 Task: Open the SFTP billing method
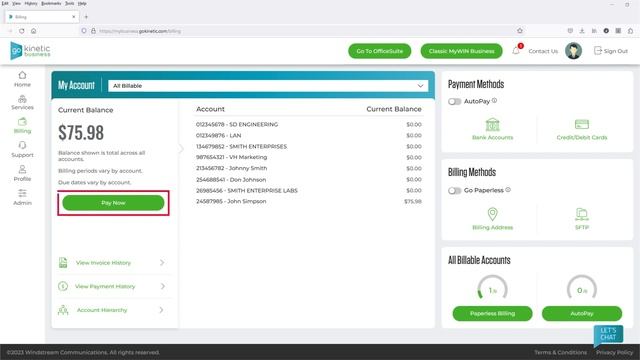click(x=582, y=219)
